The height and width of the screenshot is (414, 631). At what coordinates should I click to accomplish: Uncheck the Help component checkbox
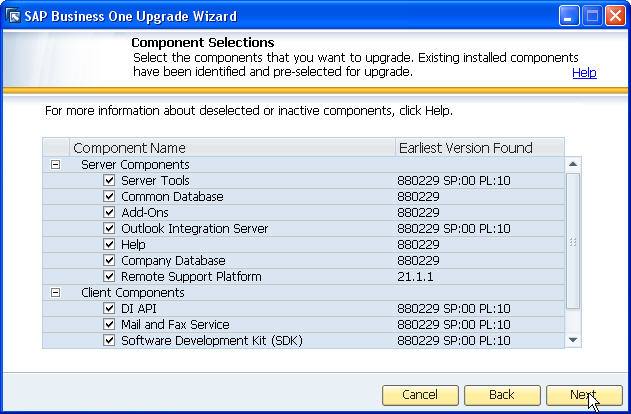point(109,244)
